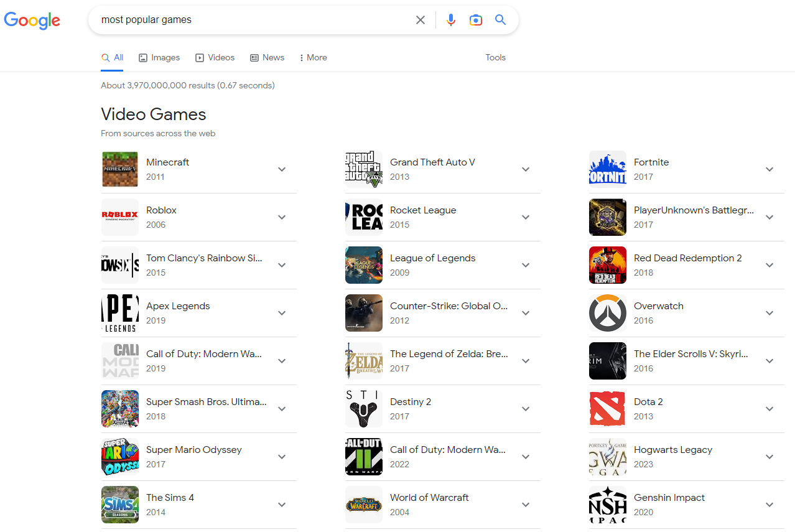Viewport: 795px width, 532px height.
Task: Expand the League of Legends chevron
Action: coord(526,265)
